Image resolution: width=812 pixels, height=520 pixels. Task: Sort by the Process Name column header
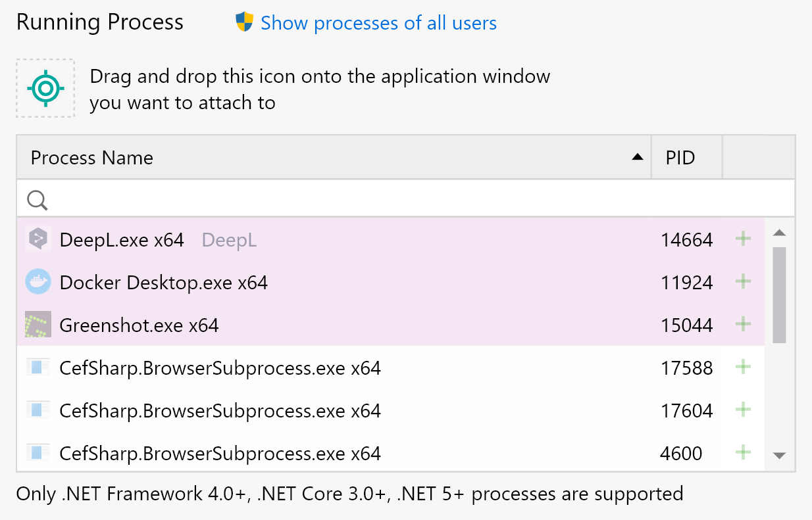[92, 158]
